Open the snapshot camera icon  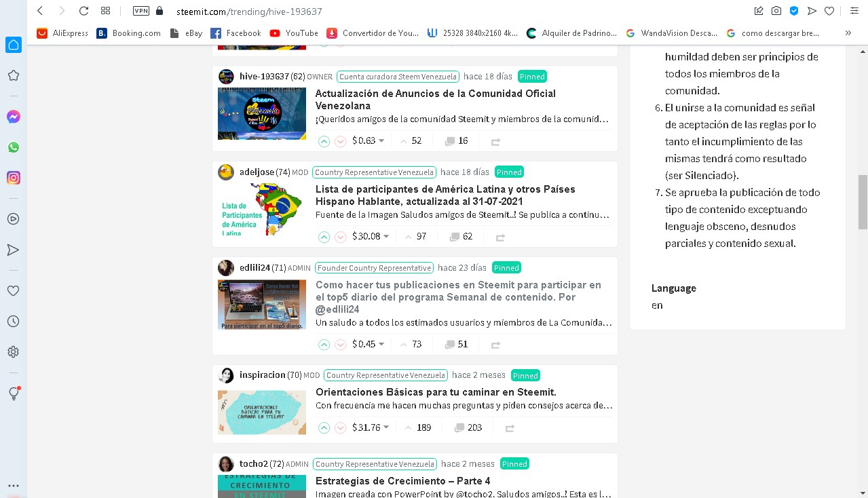(x=776, y=11)
